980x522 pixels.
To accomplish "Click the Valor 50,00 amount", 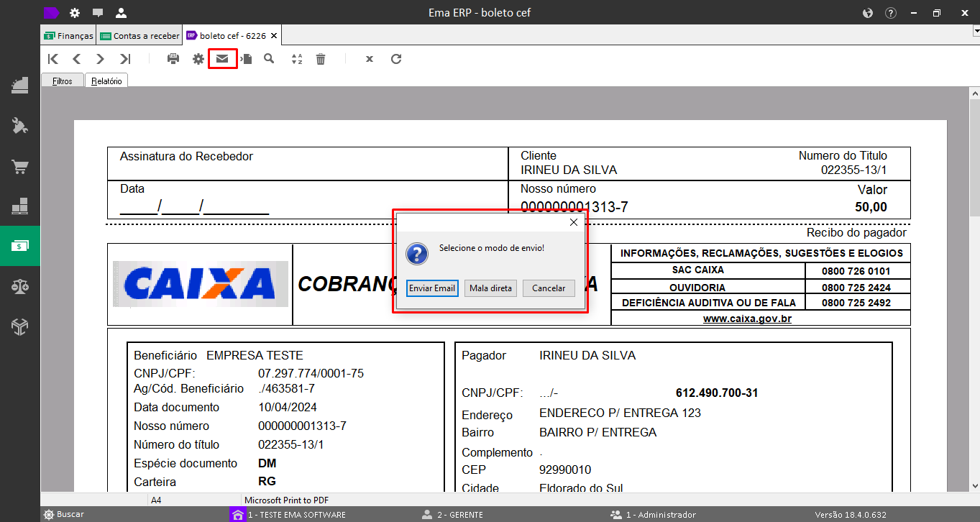I will click(871, 207).
